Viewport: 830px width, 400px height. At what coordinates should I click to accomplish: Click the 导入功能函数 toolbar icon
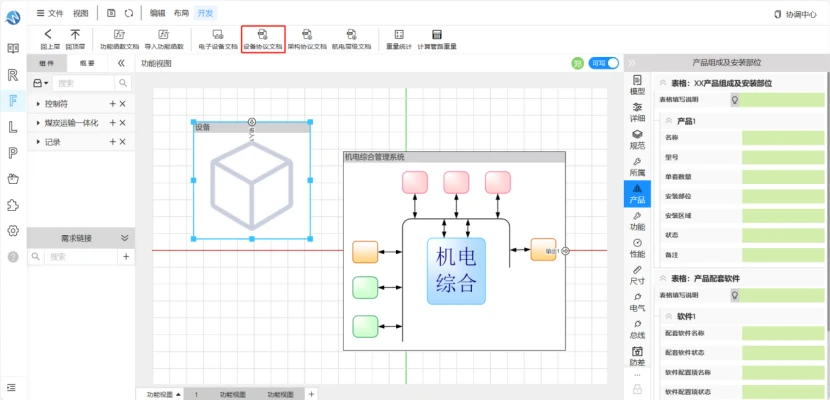pos(164,34)
